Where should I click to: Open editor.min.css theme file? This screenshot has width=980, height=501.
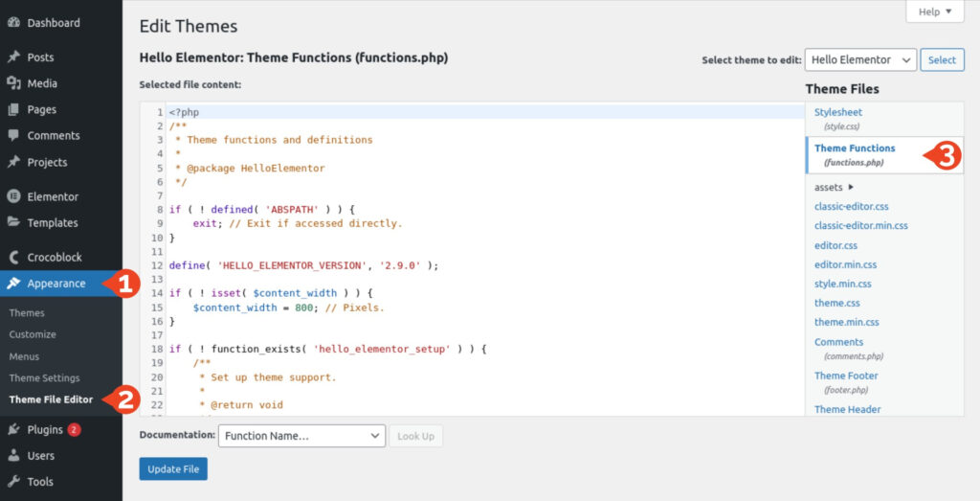(846, 264)
